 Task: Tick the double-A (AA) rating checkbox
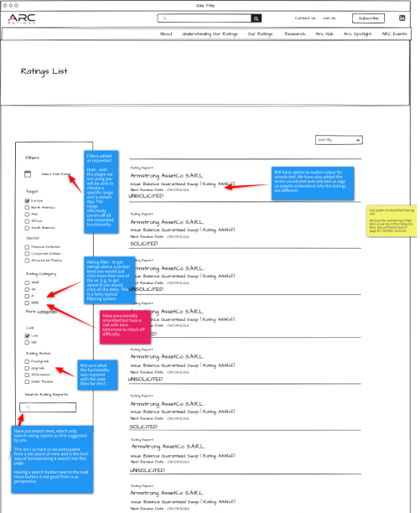click(27, 289)
